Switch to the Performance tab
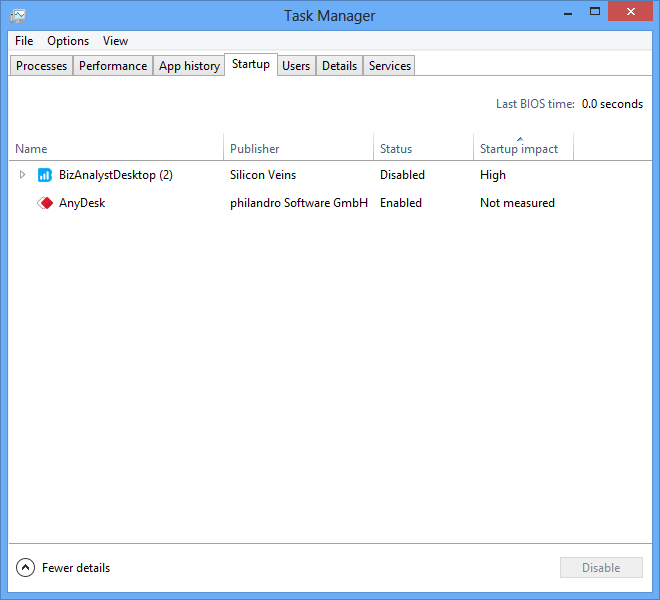The width and height of the screenshot is (660, 600). [113, 66]
